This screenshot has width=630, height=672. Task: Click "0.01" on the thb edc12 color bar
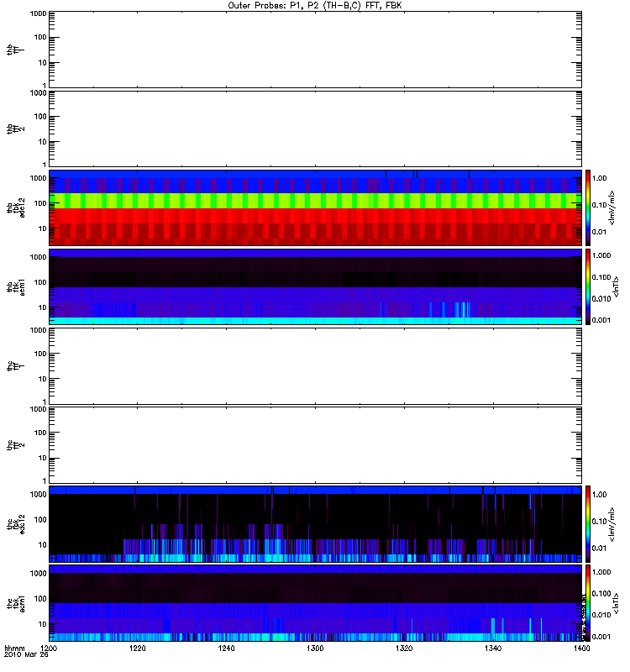(600, 232)
